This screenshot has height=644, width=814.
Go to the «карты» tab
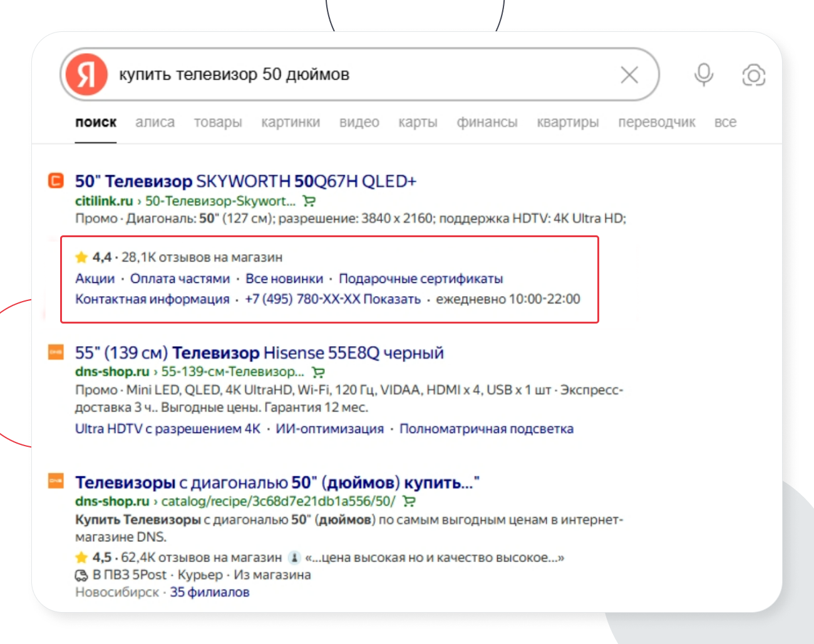(x=418, y=122)
